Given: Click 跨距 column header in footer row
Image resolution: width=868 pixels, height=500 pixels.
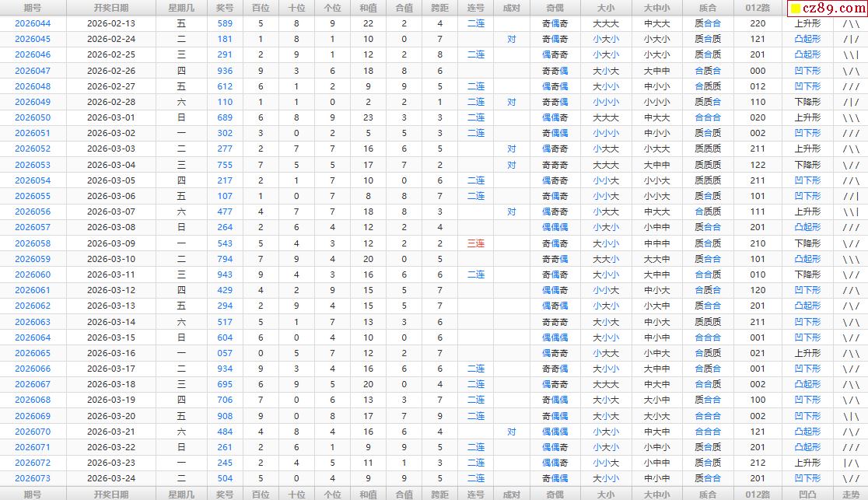Looking at the screenshot, I should click(x=440, y=494).
